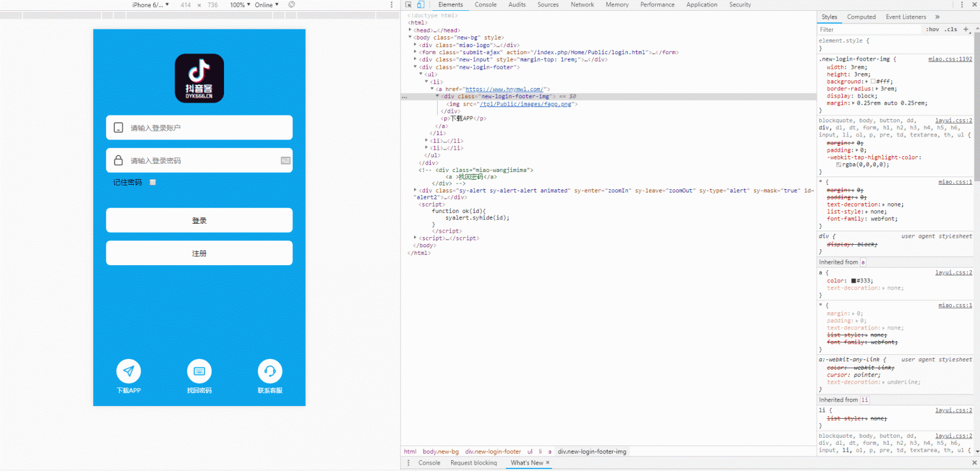Expand the miao-logo div node
Viewport: 980px width, 471px height.
coord(415,45)
